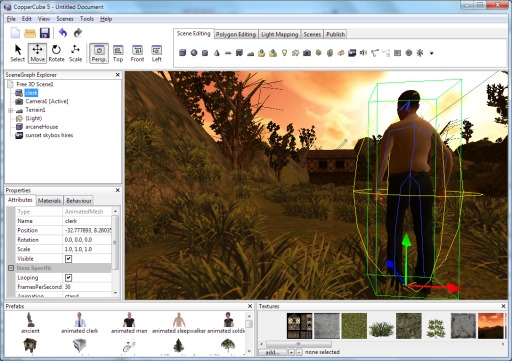Image resolution: width=512 pixels, height=361 pixels.
Task: Click the add texture button
Action: (273, 352)
